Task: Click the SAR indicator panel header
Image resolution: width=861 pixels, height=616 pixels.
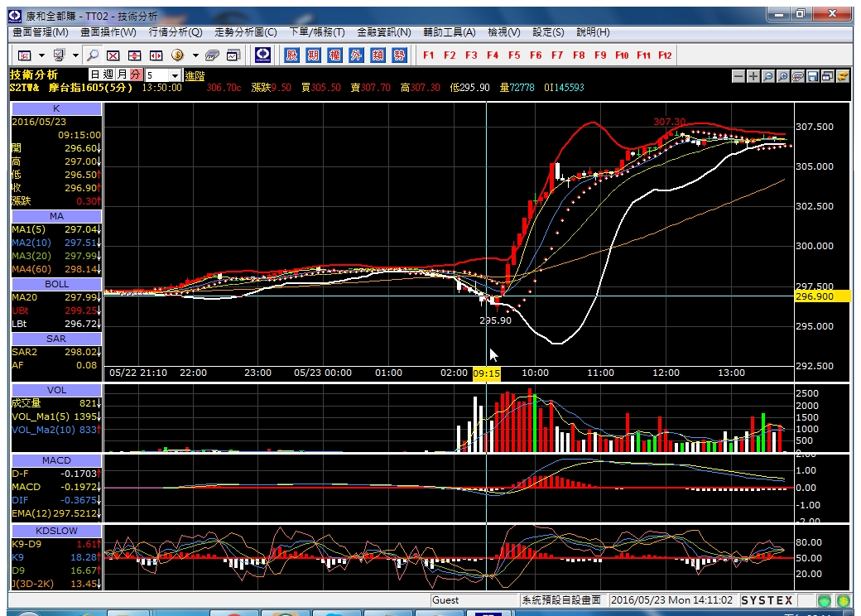Action: [x=56, y=339]
